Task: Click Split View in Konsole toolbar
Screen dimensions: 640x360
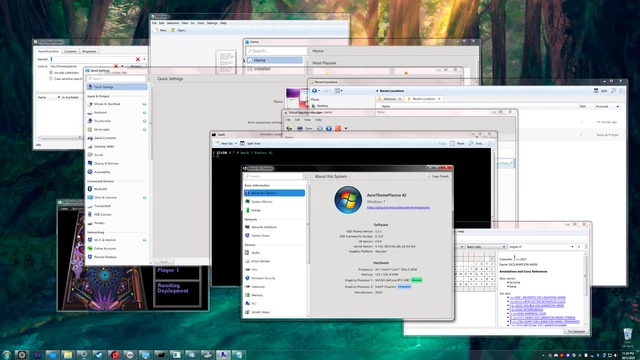Action: point(250,143)
